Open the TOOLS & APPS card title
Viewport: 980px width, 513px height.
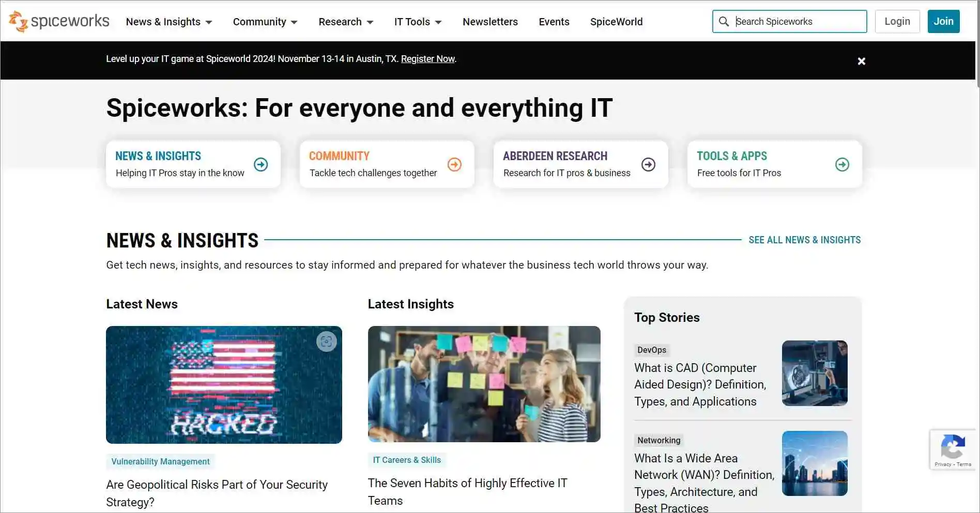point(731,156)
